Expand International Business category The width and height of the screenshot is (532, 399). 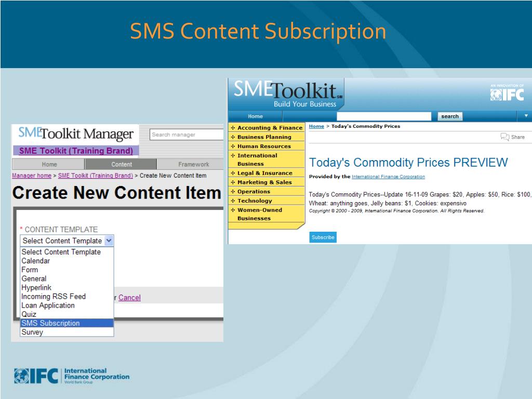(x=267, y=159)
